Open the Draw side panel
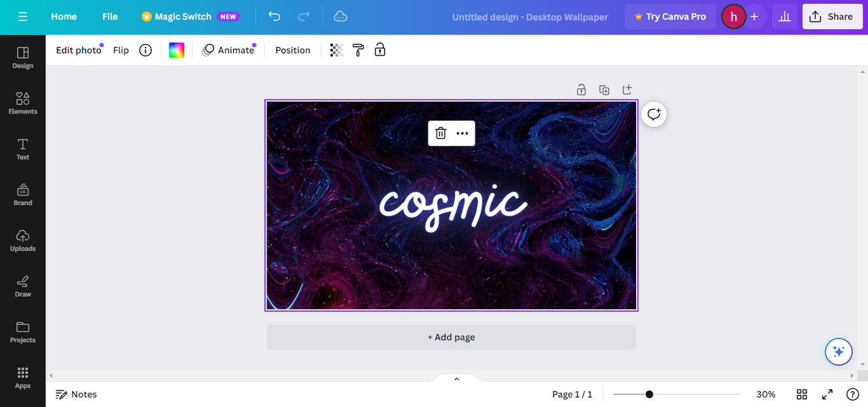 (x=22, y=286)
